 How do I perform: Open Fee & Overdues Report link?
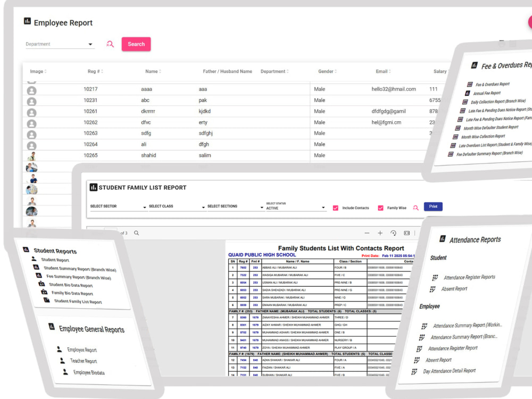click(492, 84)
